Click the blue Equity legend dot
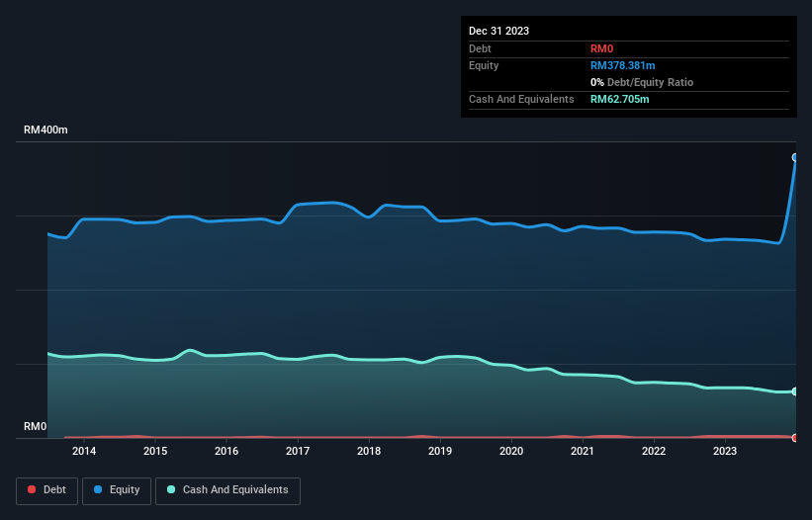812x520 pixels. [98, 489]
